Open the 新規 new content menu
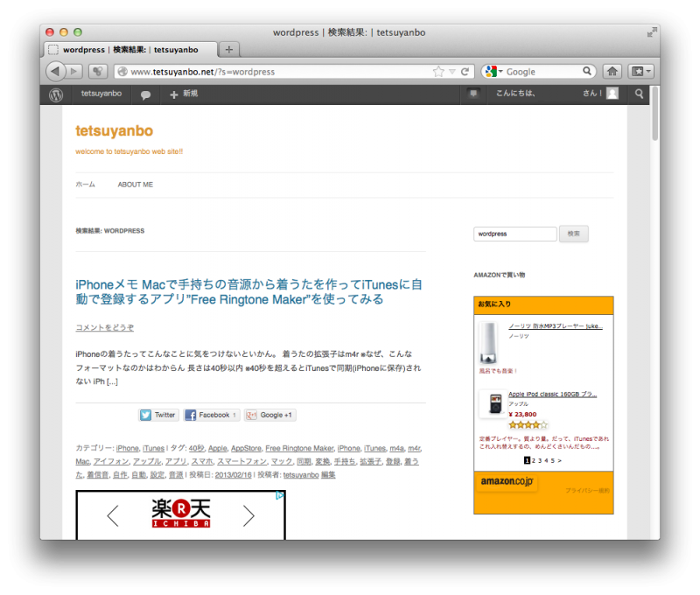 coord(184,94)
